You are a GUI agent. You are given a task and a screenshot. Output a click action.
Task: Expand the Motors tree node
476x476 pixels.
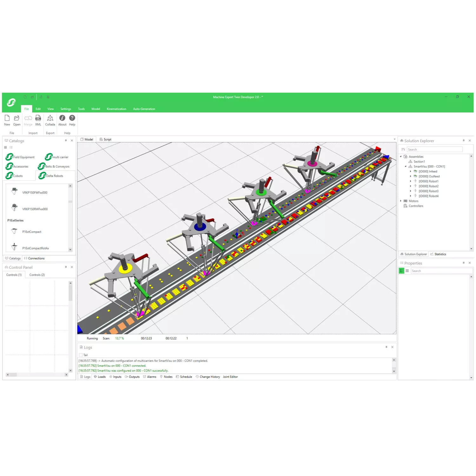point(401,201)
